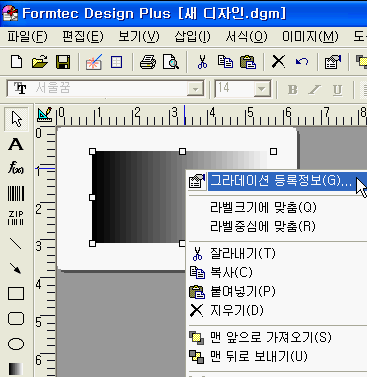Open the label layout grid icon

tap(116, 62)
